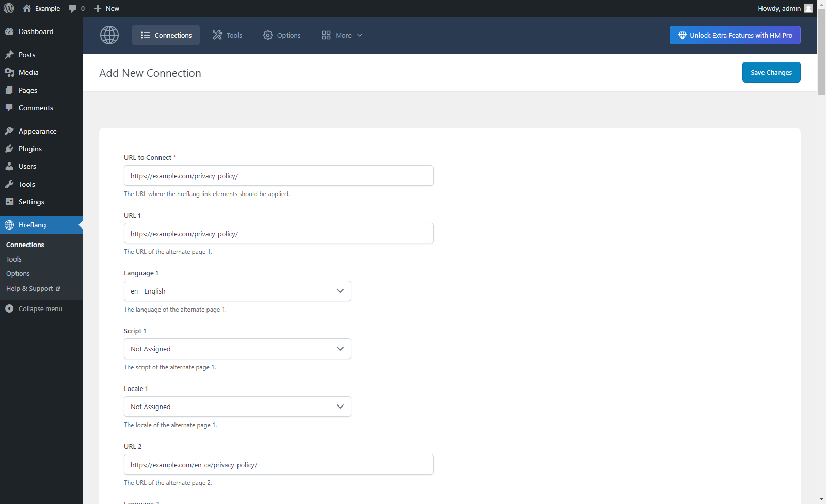The image size is (826, 504).
Task: Click the page vertical scrollbar thumb
Action: coord(822,52)
